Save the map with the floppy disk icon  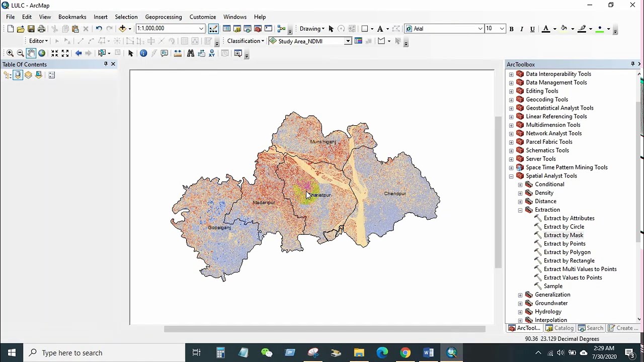pos(31,29)
